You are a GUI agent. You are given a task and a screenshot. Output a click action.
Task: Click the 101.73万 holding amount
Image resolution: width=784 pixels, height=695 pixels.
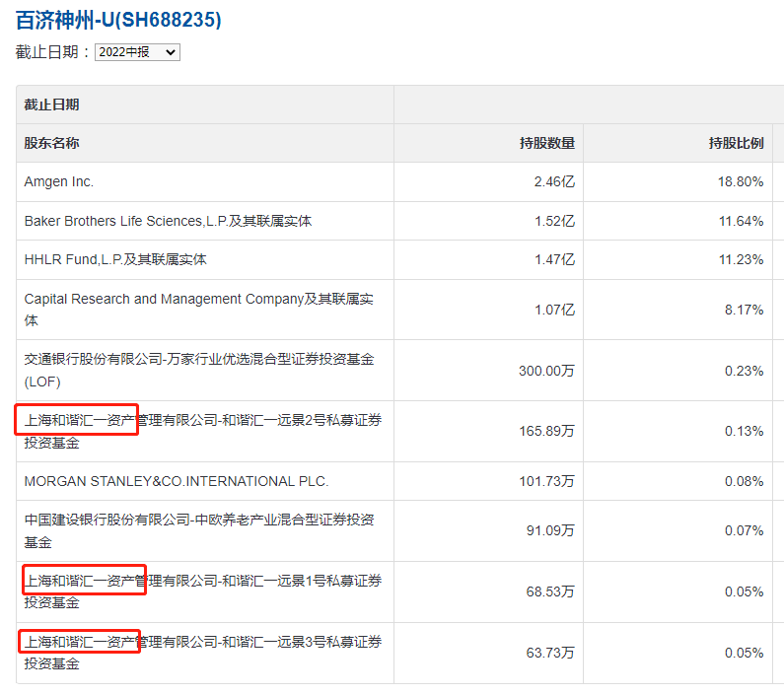pos(546,481)
